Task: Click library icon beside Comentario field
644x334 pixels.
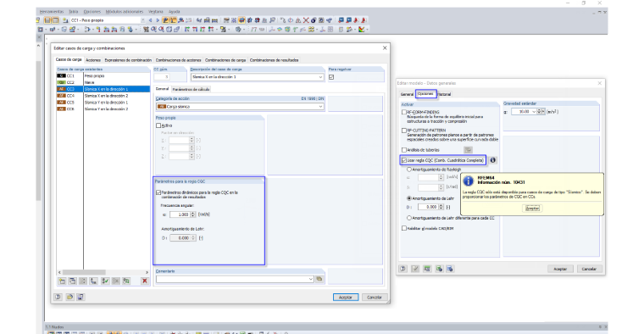Action: (319, 279)
